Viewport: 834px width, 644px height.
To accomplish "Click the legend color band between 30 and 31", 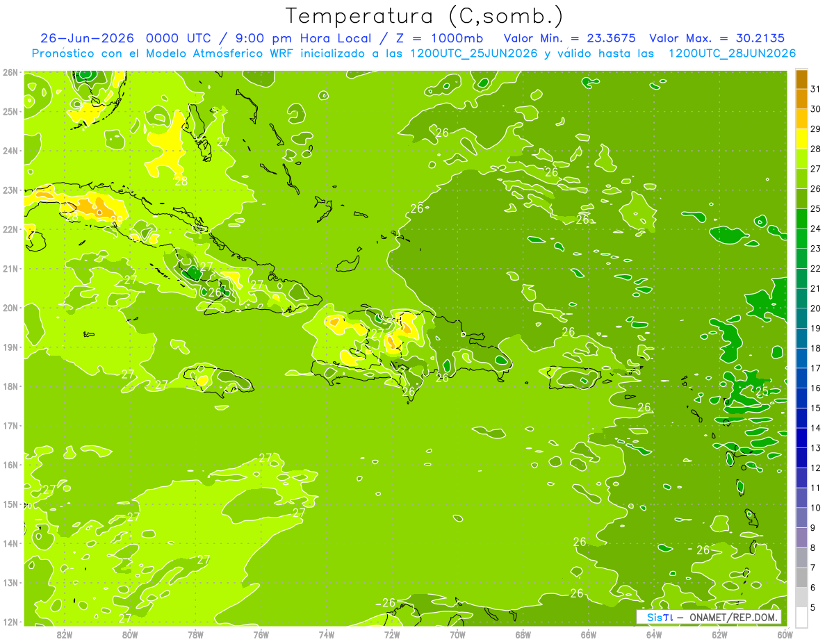I will pos(801,99).
